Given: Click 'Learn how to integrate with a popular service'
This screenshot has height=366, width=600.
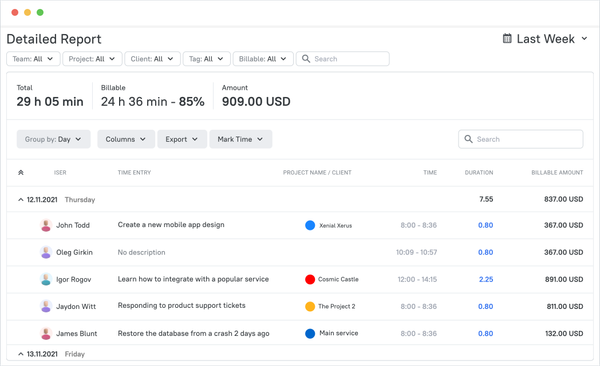Looking at the screenshot, I should (193, 279).
